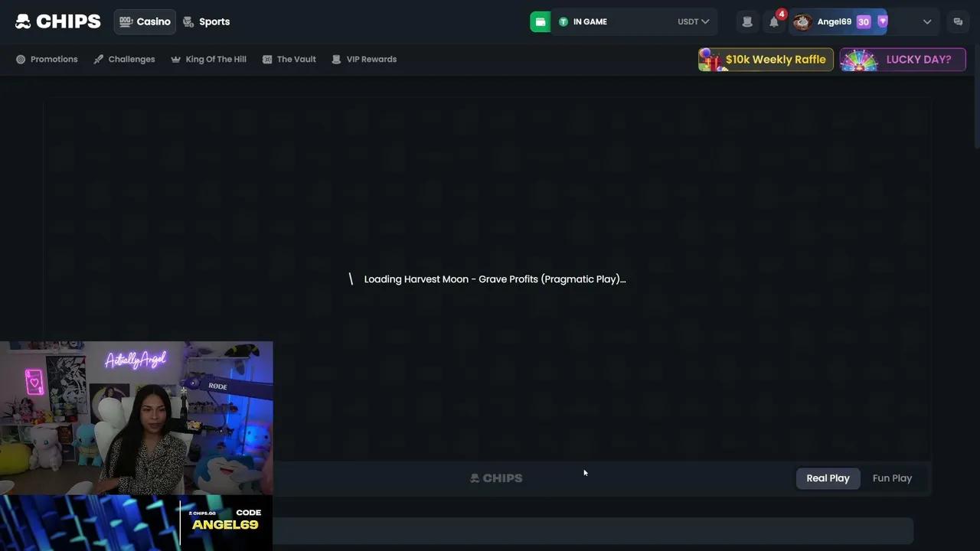Click the VIP Rewards hat icon
This screenshot has height=551, width=980.
click(x=336, y=59)
